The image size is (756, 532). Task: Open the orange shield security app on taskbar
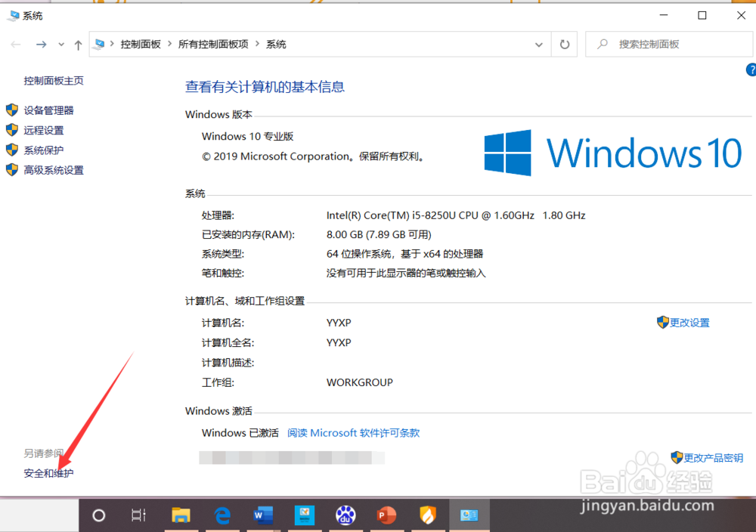428,515
